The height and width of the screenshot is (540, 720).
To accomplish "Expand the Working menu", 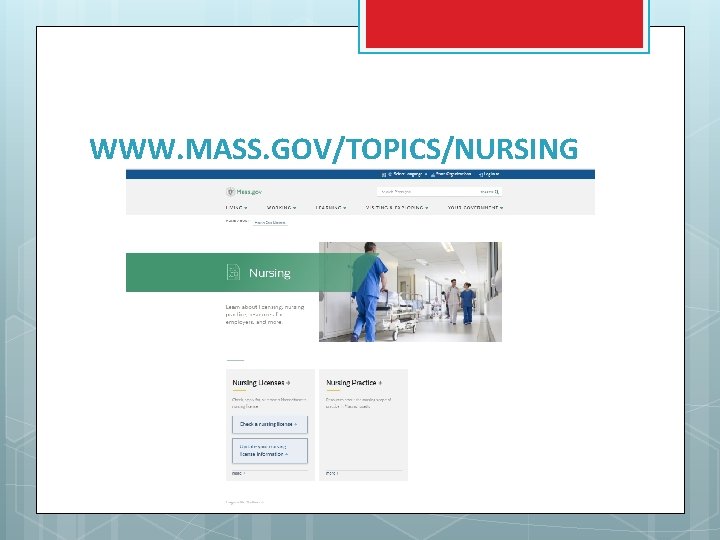I will point(281,208).
